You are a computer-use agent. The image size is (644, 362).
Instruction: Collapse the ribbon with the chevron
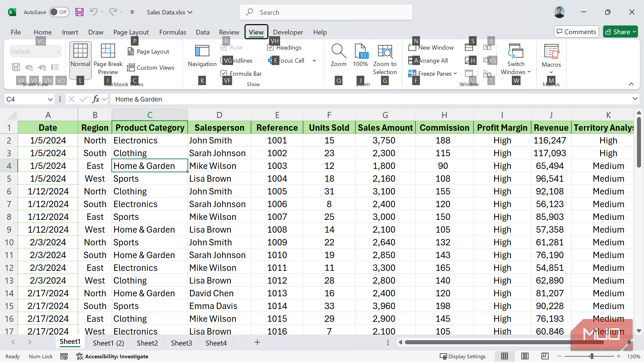point(631,84)
